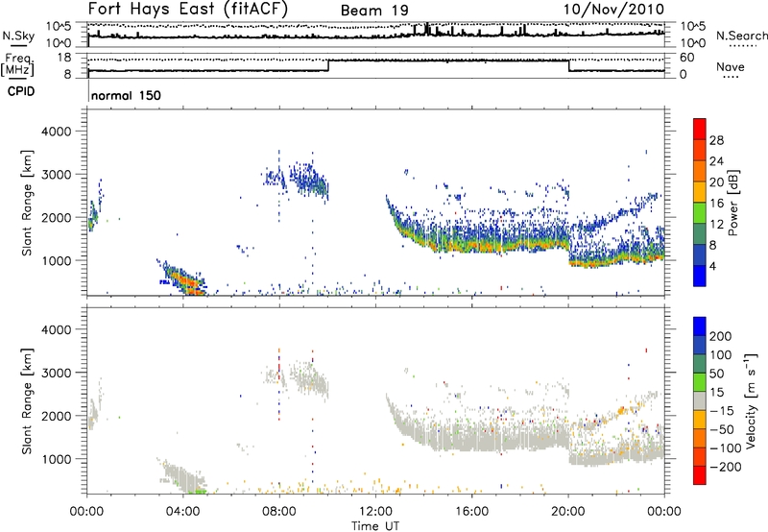The image size is (768, 532).
Task: Click the frequency step-up at 10:00 UT
Action: (x=328, y=65)
